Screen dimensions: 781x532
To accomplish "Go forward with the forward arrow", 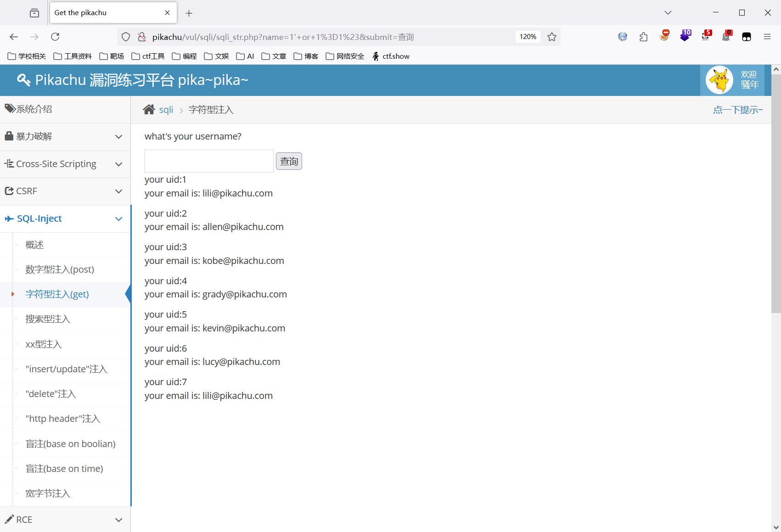I will point(34,37).
